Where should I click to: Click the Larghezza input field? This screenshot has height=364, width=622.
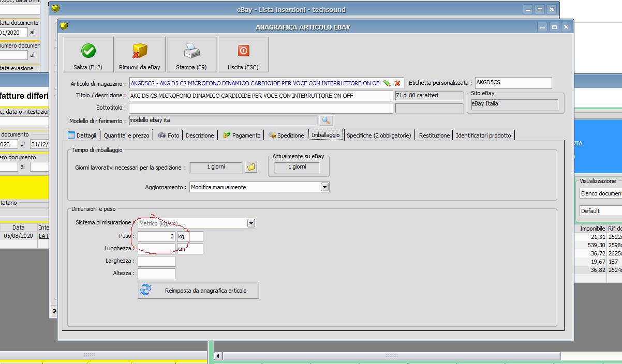point(156,261)
